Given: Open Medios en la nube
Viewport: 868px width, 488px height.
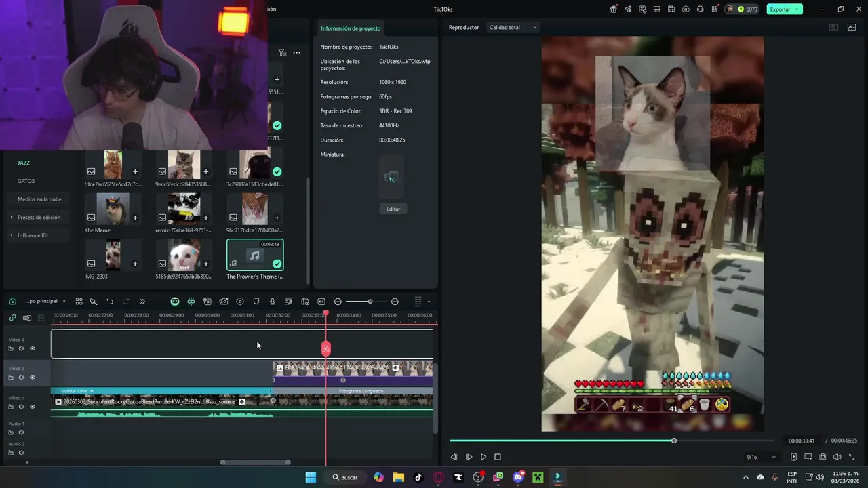Looking at the screenshot, I should pos(39,199).
